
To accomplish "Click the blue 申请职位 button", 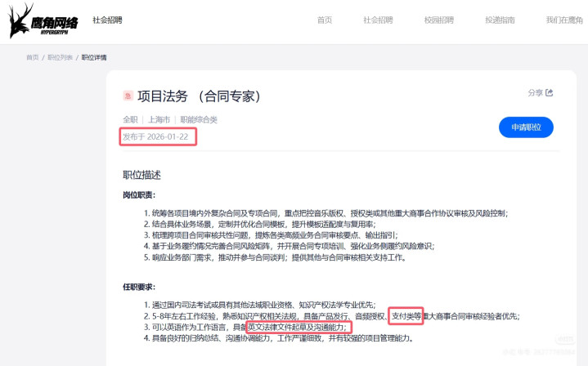I will pos(526,127).
